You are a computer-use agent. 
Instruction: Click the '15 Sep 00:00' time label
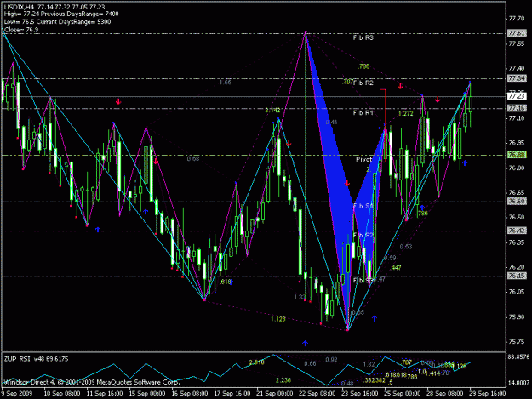pyautogui.click(x=147, y=394)
